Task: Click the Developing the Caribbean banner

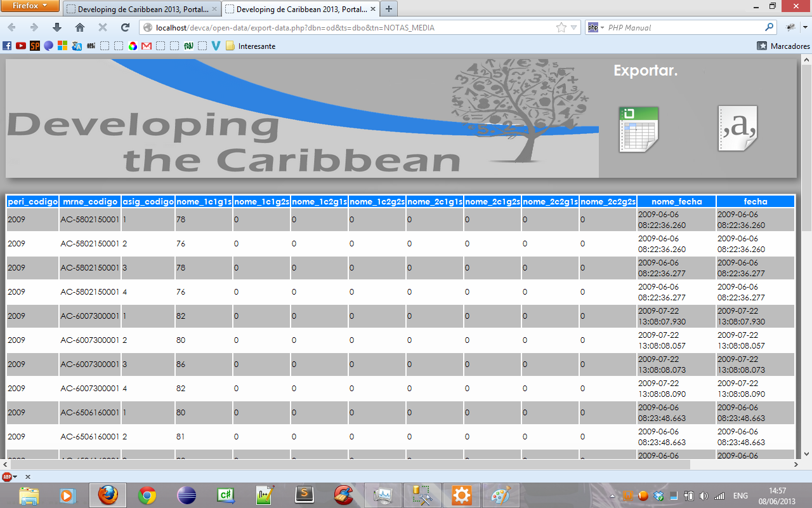Action: point(303,118)
